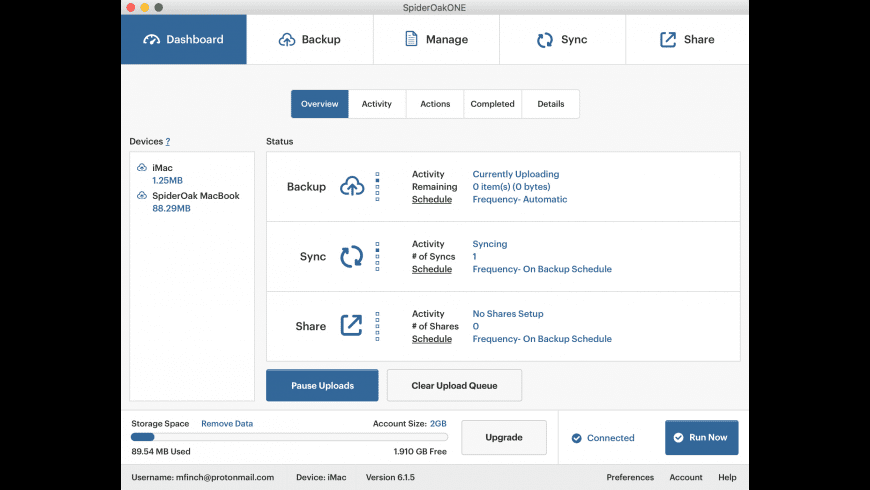Screen dimensions: 870x490
Task: Click the Backup cloud upload status icon
Action: [352, 186]
